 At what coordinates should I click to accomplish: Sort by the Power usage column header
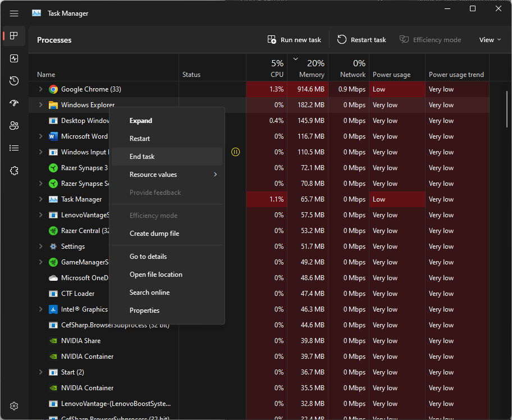click(397, 67)
